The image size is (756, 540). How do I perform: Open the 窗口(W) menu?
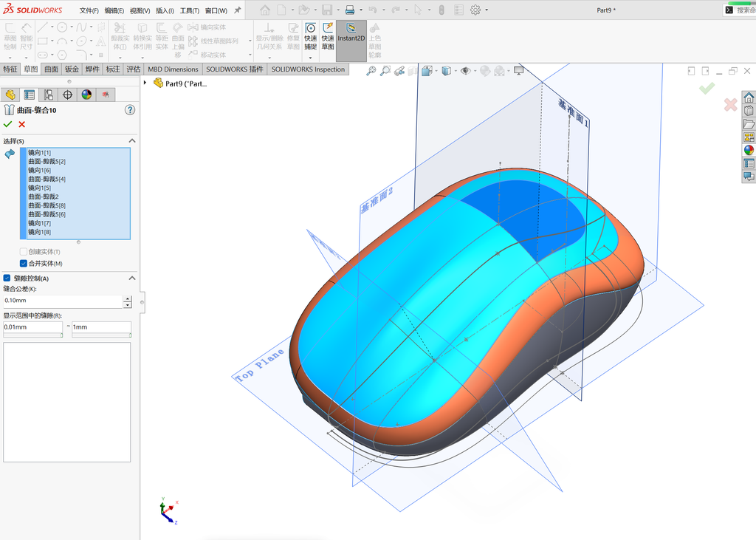(216, 10)
